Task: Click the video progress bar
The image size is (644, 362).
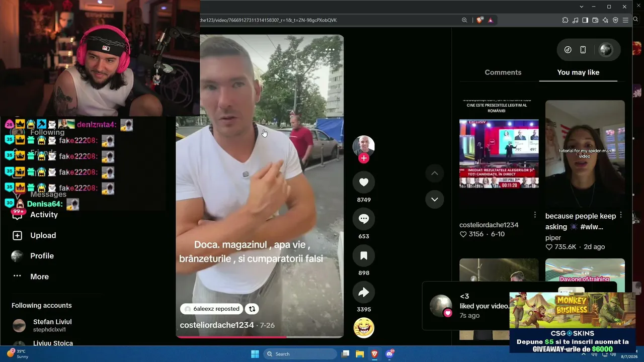Action: tap(260, 337)
